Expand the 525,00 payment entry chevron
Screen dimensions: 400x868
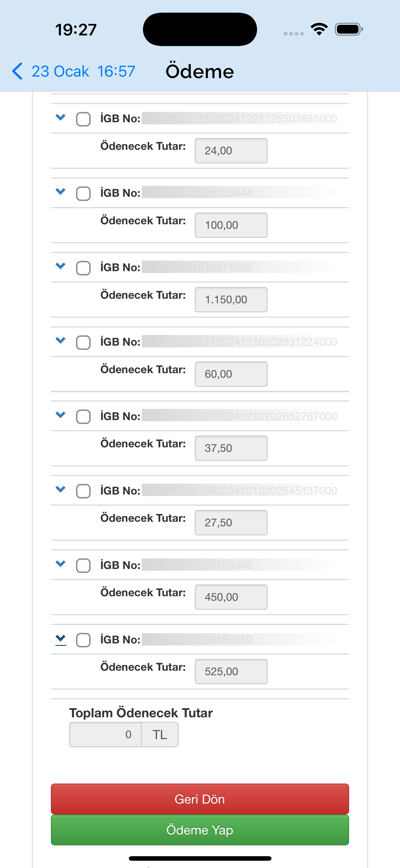pos(61,639)
